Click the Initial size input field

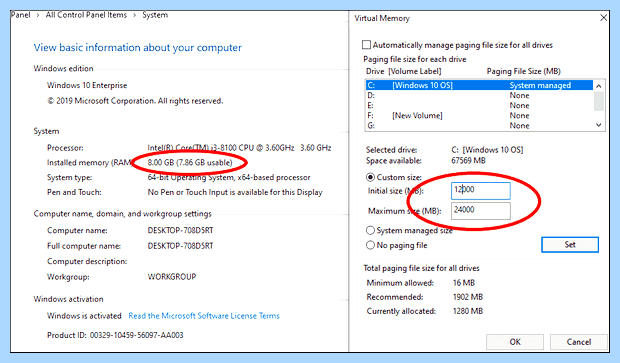pyautogui.click(x=480, y=190)
